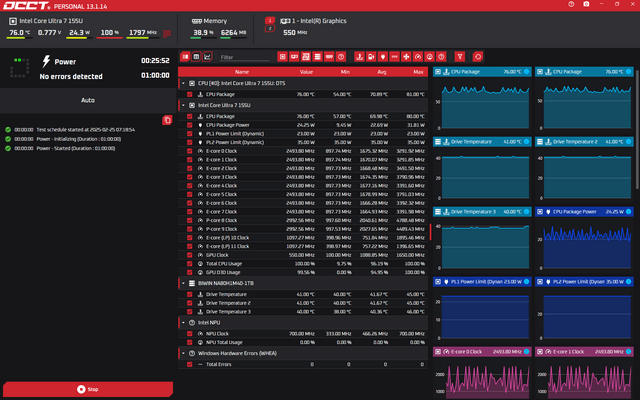640x400 pixels.
Task: Disable the GPU Clock sensor checkbox
Action: coord(190,255)
